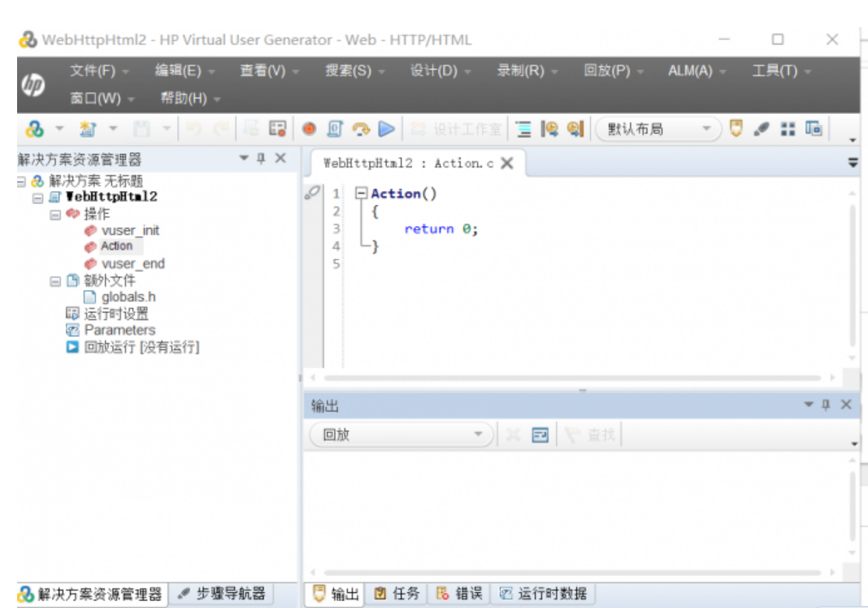Click the red Record button in toolbar
The width and height of the screenshot is (868, 608).
309,129
